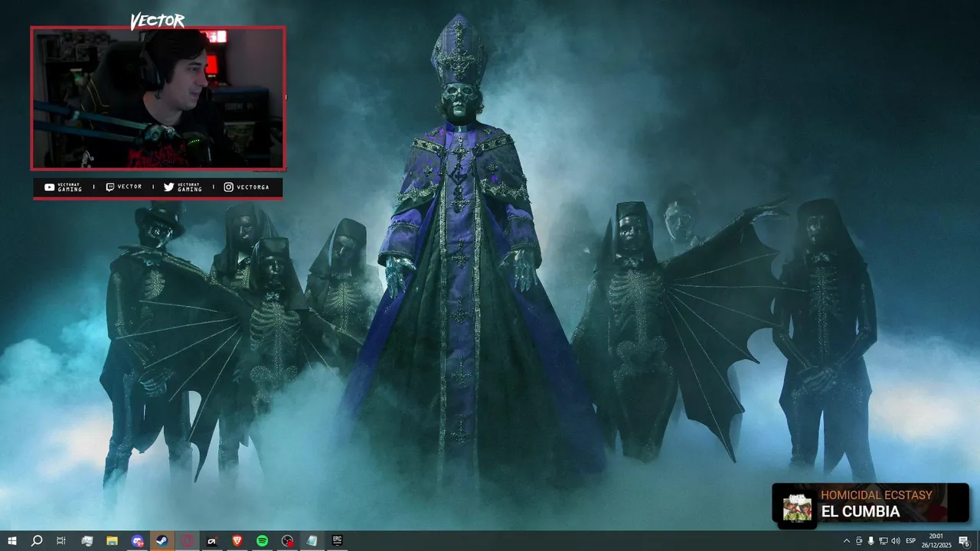Open volume speaker tray icon
This screenshot has height=551, width=980.
click(896, 541)
